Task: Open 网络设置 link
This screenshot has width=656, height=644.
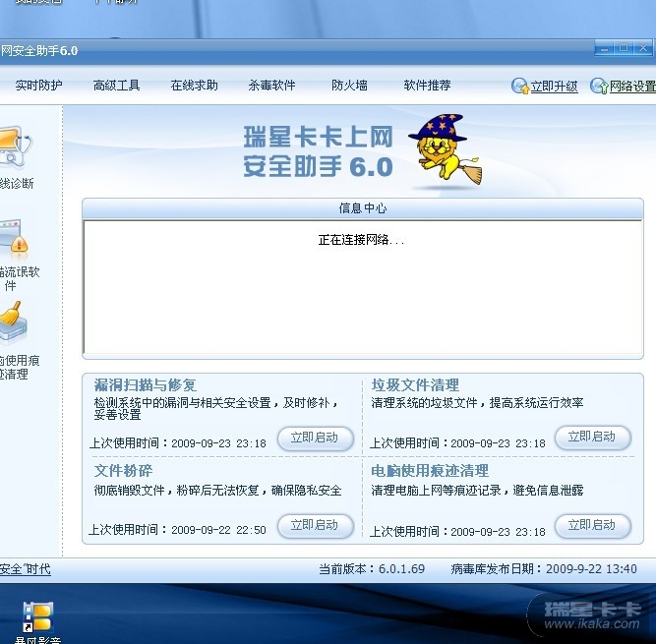Action: coord(632,87)
